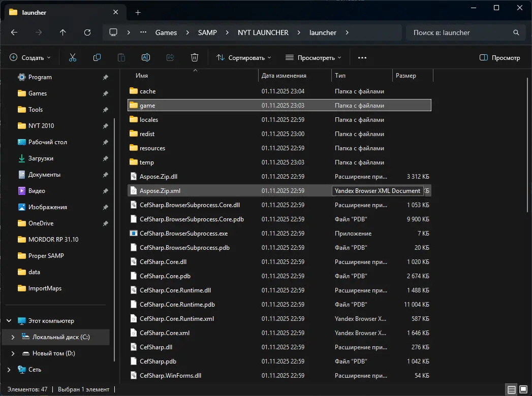Viewport: 532px width, 396px height.
Task: Click the Delete trash can icon
Action: tap(194, 58)
